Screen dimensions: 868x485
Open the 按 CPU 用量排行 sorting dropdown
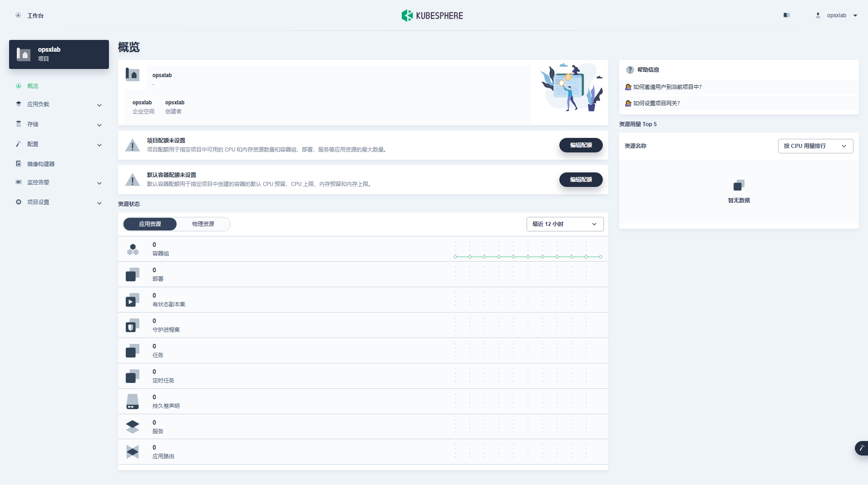pos(815,146)
